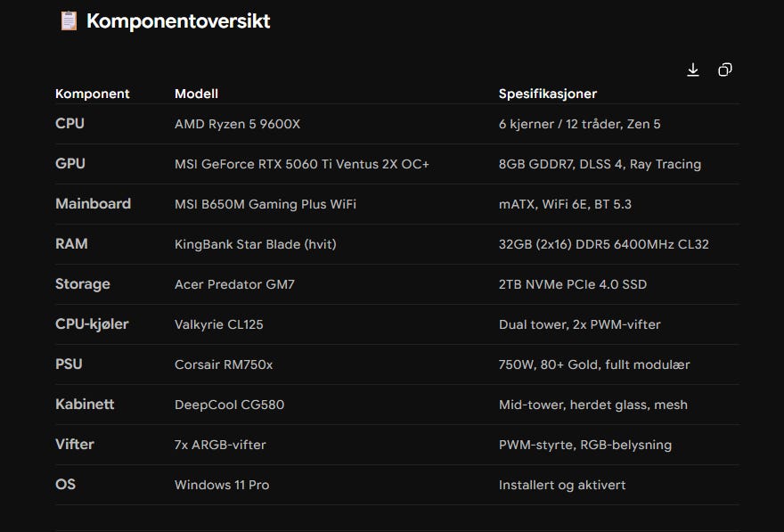
Task: Select the Acer Predator GM7 cell
Action: [x=234, y=284]
